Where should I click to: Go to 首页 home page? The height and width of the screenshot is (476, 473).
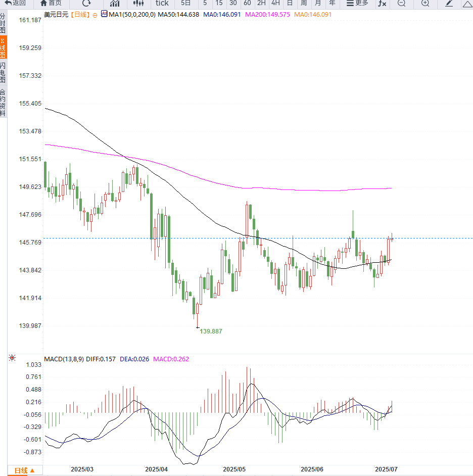tap(51, 3)
